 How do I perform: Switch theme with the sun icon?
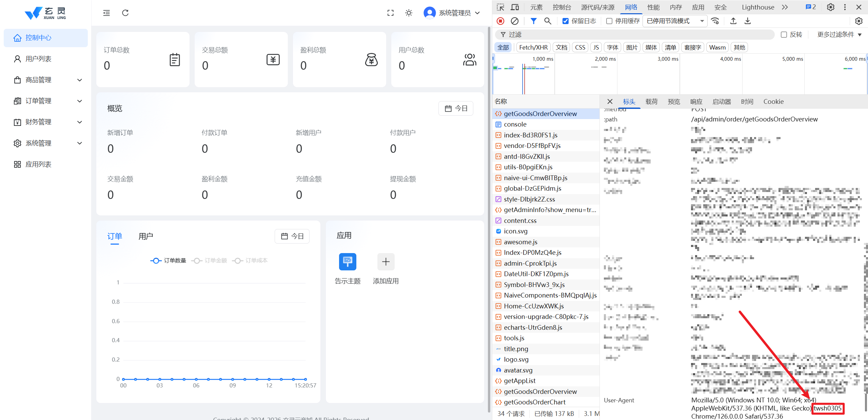tap(409, 13)
